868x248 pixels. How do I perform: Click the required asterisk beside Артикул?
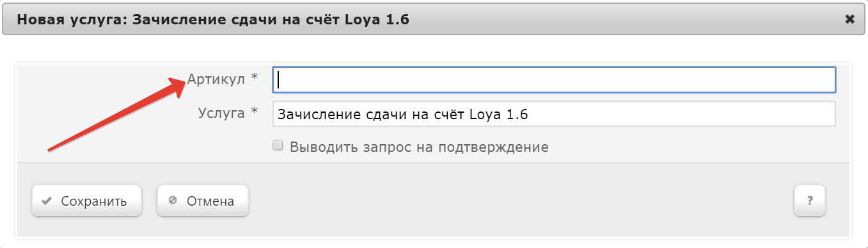(254, 78)
